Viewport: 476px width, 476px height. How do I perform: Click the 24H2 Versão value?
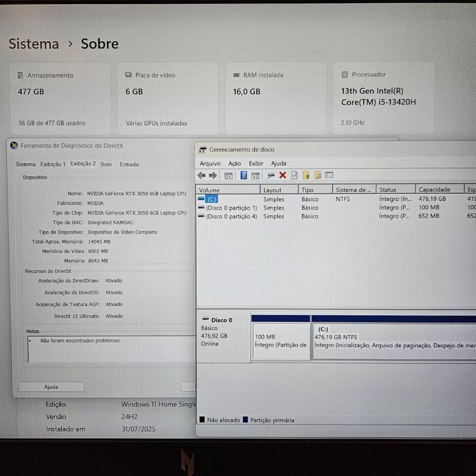[129, 416]
